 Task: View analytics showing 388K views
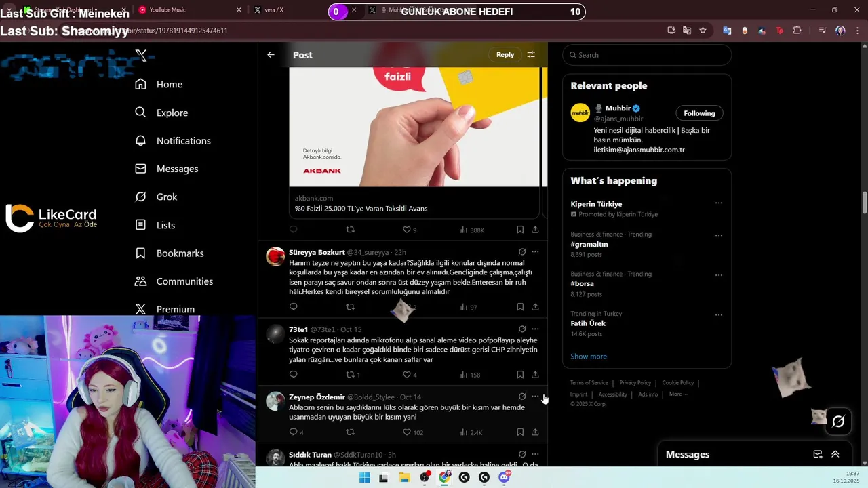point(472,230)
